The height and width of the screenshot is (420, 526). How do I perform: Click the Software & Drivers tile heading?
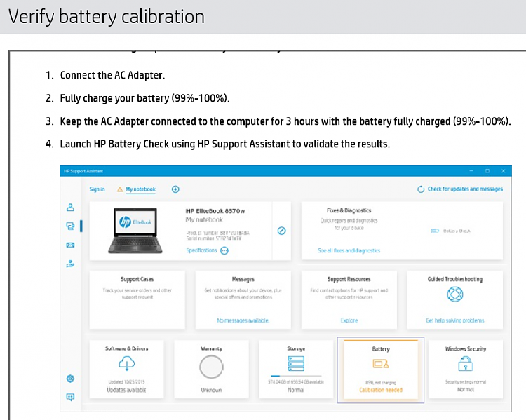[x=126, y=348]
